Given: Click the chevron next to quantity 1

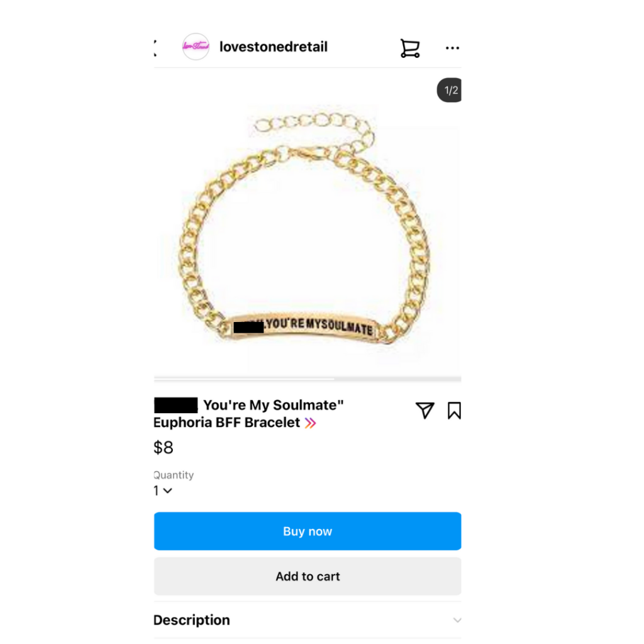Looking at the screenshot, I should [x=167, y=491].
